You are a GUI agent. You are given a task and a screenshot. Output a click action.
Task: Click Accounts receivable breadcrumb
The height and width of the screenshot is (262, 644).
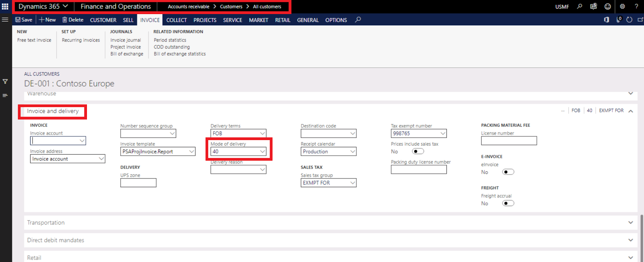(x=188, y=6)
